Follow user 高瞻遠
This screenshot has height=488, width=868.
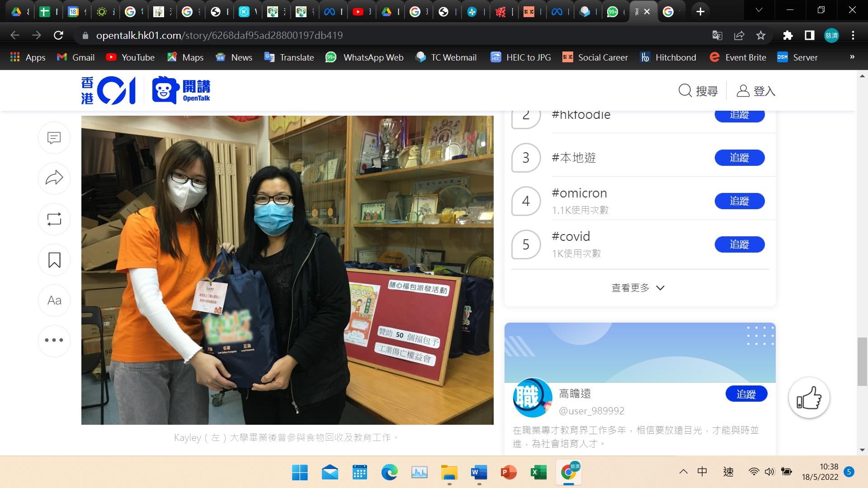tap(746, 394)
